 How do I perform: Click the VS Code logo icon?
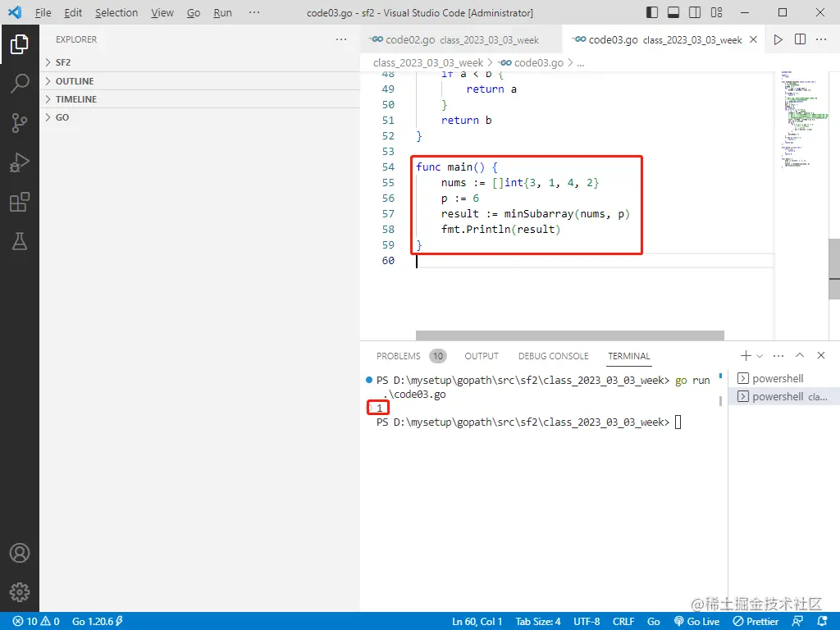(15, 12)
